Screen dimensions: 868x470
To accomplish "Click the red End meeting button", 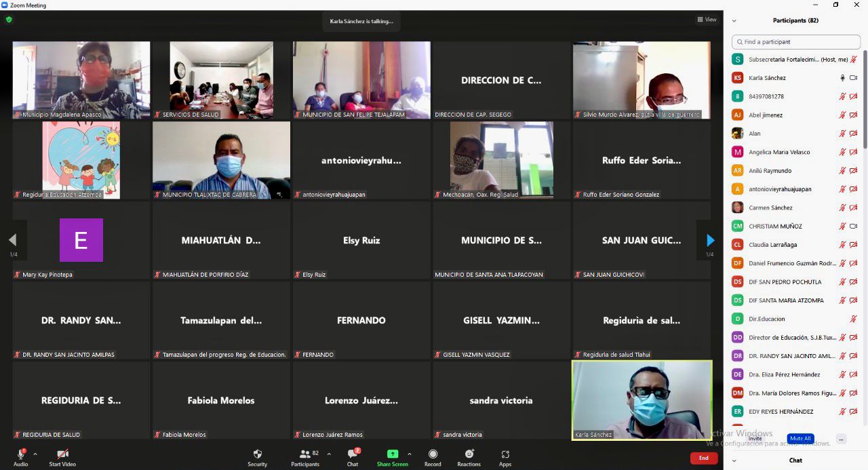I will coord(703,458).
